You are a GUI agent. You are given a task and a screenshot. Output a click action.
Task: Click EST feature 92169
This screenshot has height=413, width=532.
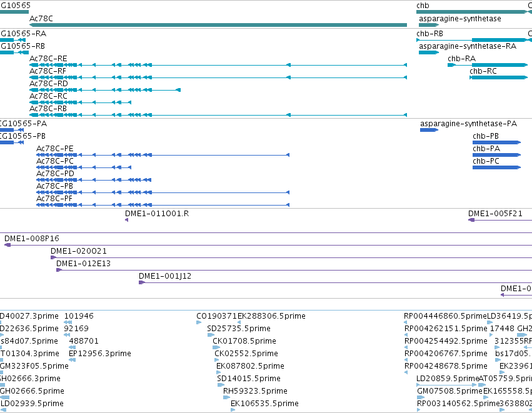pyautogui.click(x=67, y=335)
